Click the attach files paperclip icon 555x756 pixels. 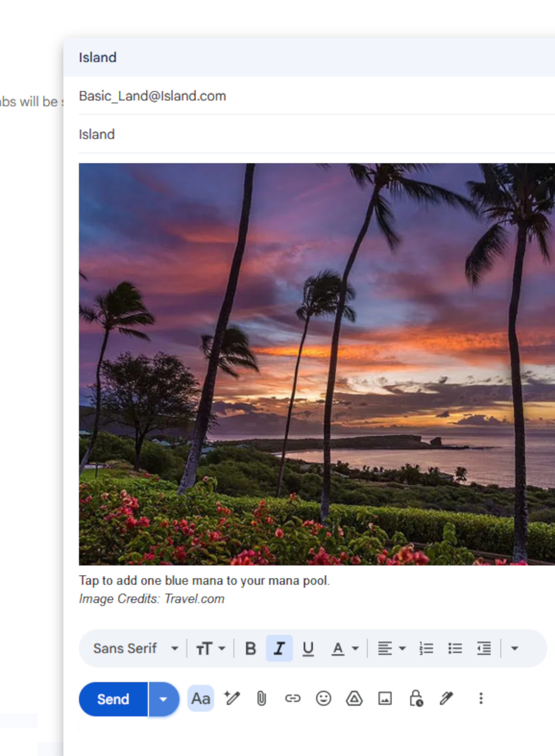261,699
